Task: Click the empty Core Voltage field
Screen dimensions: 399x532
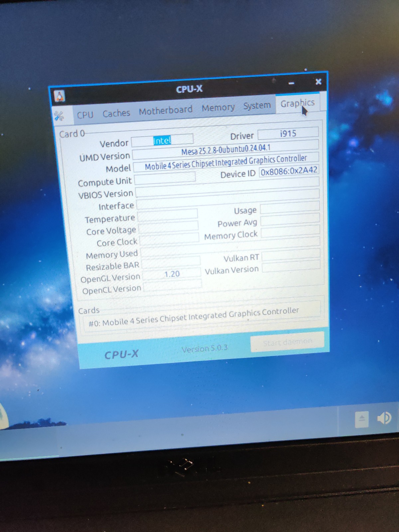Action: pyautogui.click(x=168, y=227)
